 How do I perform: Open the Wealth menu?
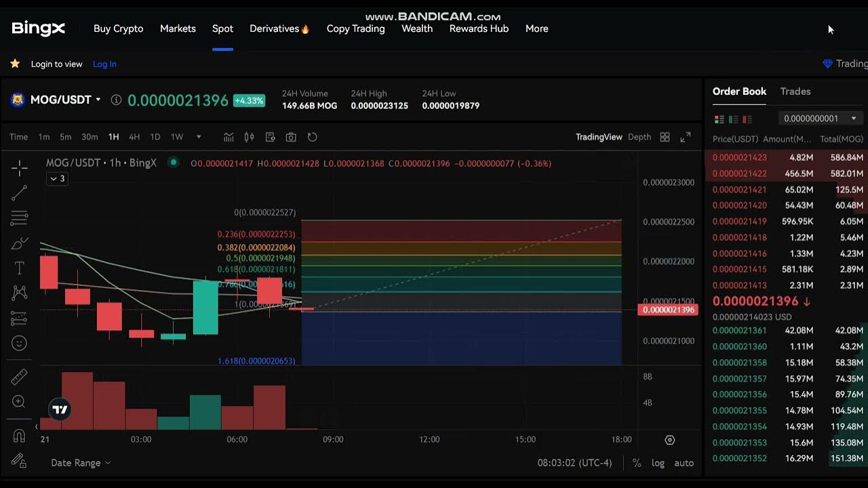point(417,28)
